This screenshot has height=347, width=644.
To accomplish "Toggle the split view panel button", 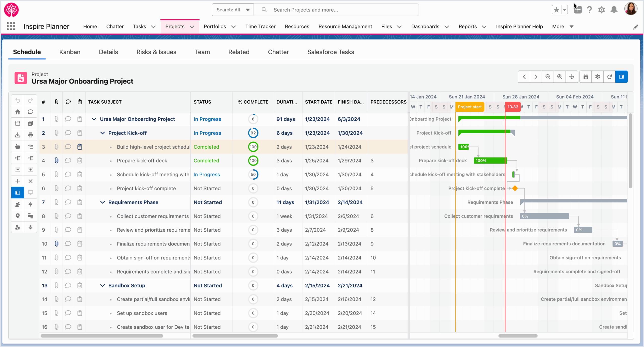I will (x=18, y=193).
